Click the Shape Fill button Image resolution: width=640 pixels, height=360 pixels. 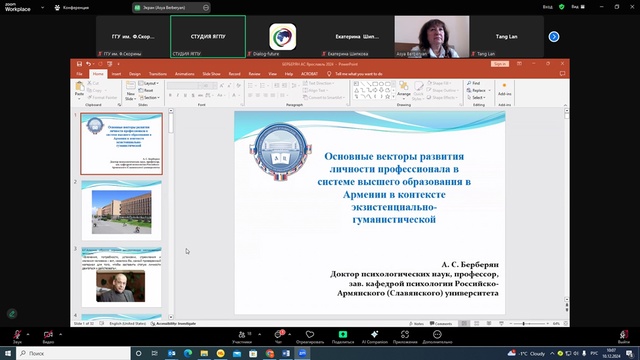(439, 83)
